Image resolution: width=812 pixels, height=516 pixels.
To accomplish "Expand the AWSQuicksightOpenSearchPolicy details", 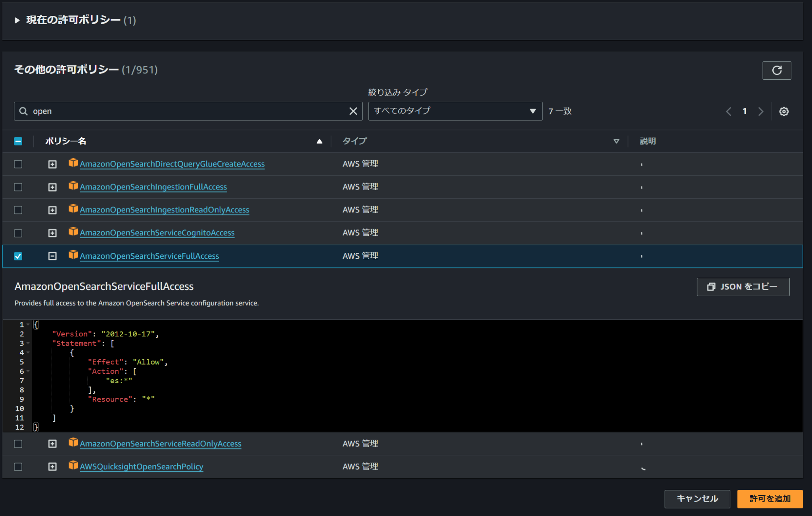I will click(52, 466).
